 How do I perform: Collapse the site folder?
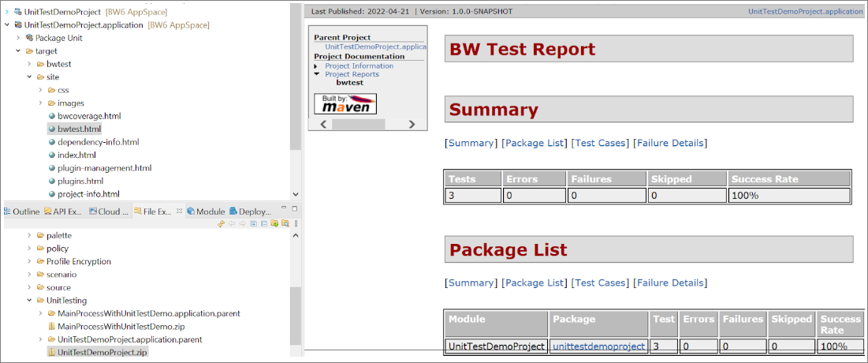[29, 77]
